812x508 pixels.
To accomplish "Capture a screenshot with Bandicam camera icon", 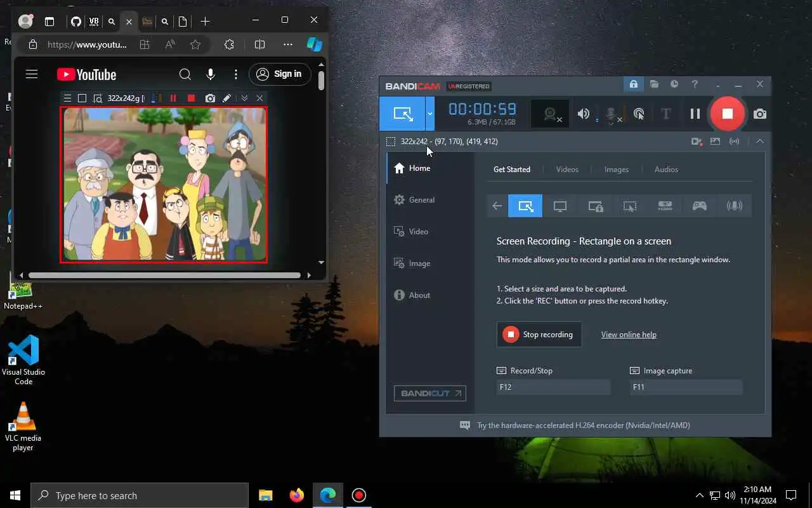I will click(x=760, y=114).
